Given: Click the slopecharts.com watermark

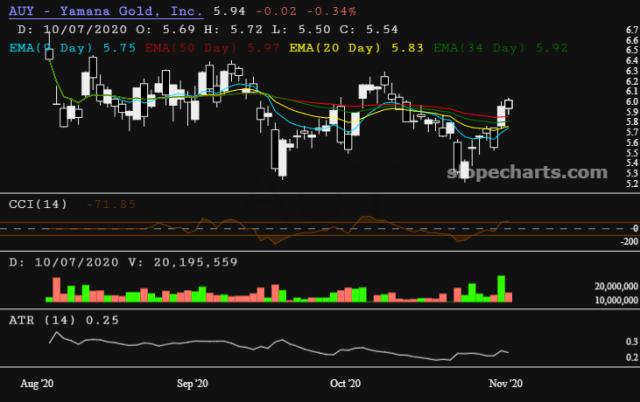Looking at the screenshot, I should (x=527, y=172).
